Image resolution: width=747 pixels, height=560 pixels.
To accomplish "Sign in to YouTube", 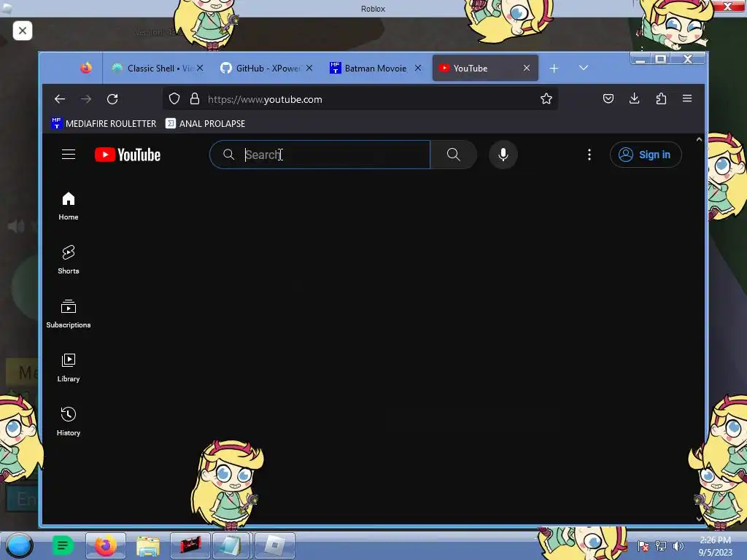I will [646, 155].
